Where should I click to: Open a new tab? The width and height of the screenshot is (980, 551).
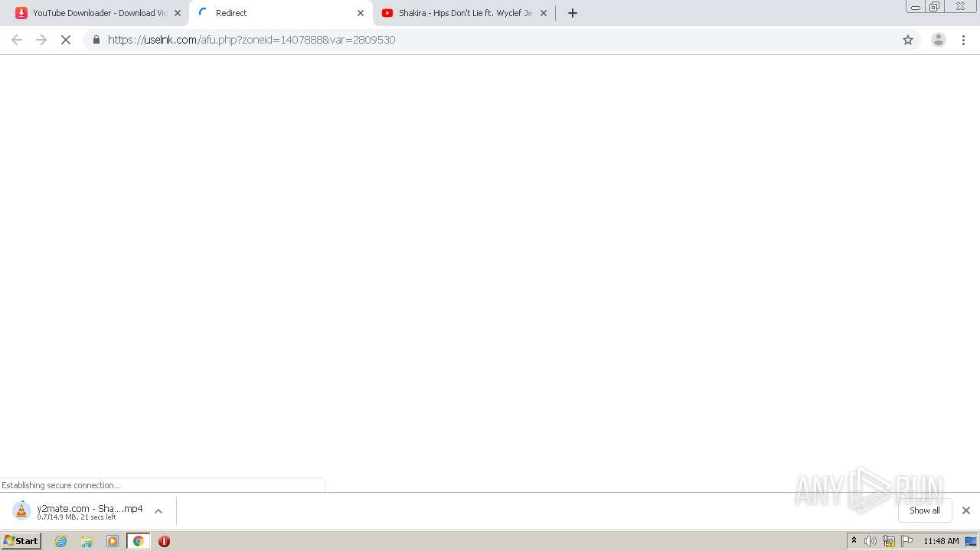click(572, 13)
